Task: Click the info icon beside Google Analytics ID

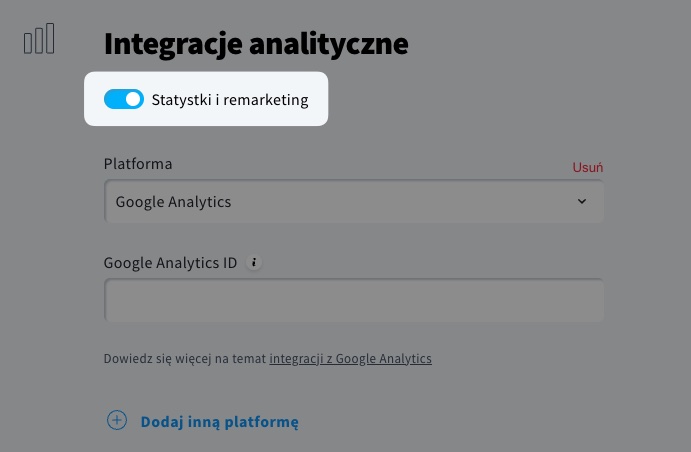Action: (x=253, y=263)
